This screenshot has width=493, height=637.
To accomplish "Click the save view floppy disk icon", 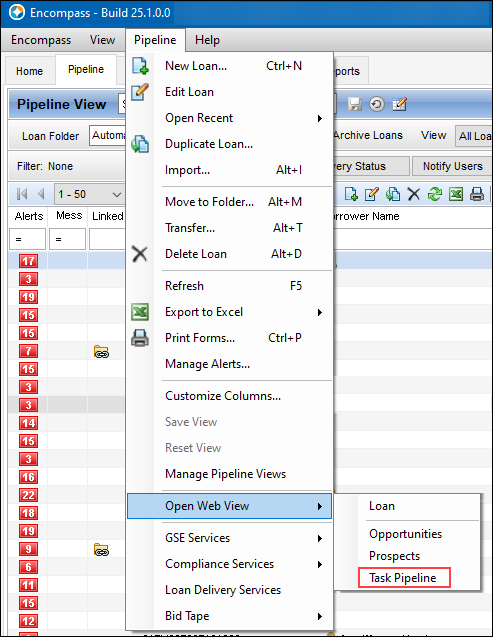I will tap(355, 104).
